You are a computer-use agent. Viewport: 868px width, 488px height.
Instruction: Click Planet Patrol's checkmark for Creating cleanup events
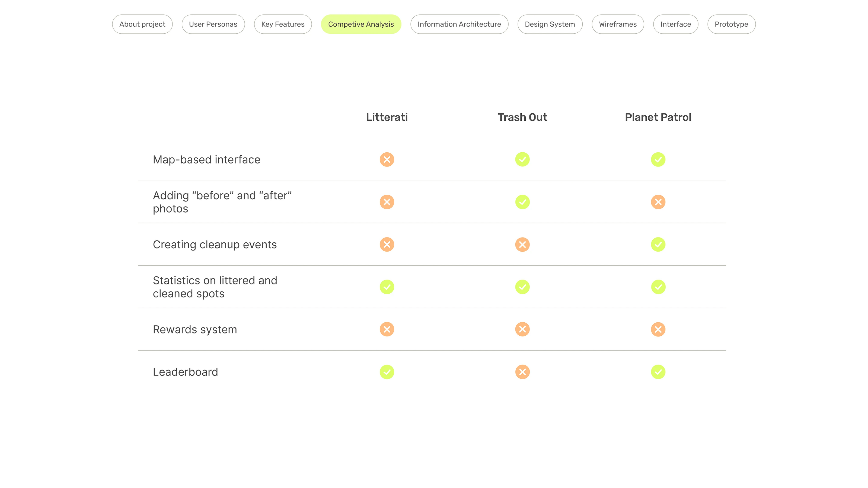point(658,245)
